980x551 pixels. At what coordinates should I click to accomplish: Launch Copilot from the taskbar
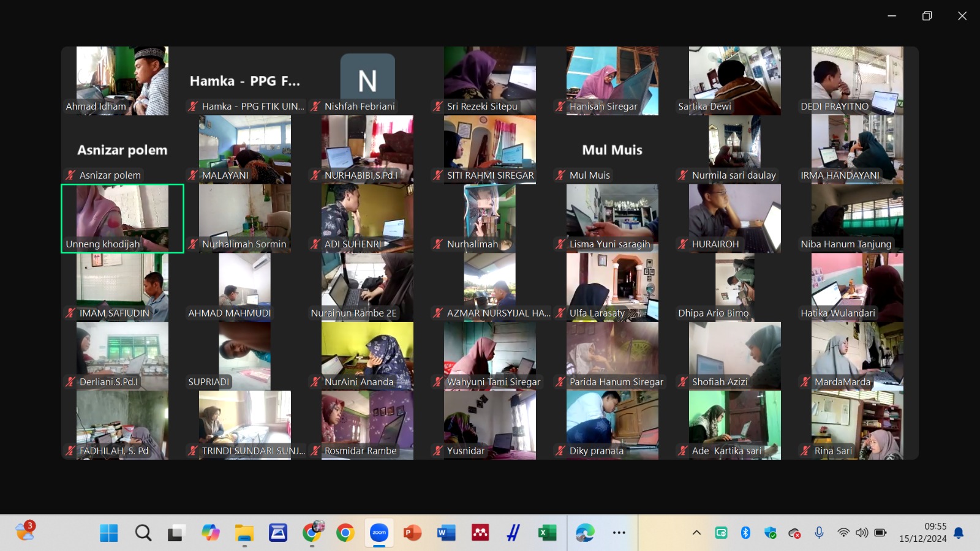pyautogui.click(x=211, y=533)
